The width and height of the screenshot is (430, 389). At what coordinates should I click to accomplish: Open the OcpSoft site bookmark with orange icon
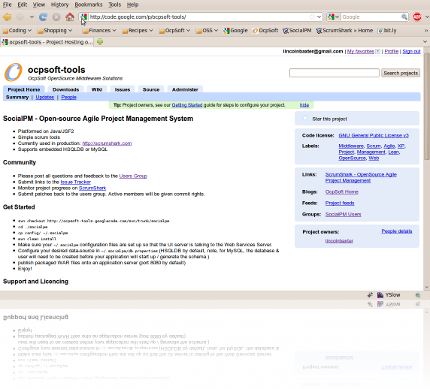point(265,30)
